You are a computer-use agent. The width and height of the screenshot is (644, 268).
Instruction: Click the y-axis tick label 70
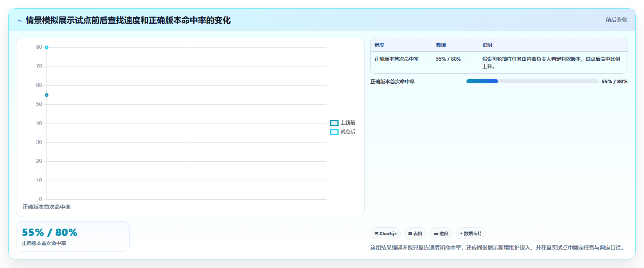[39, 66]
